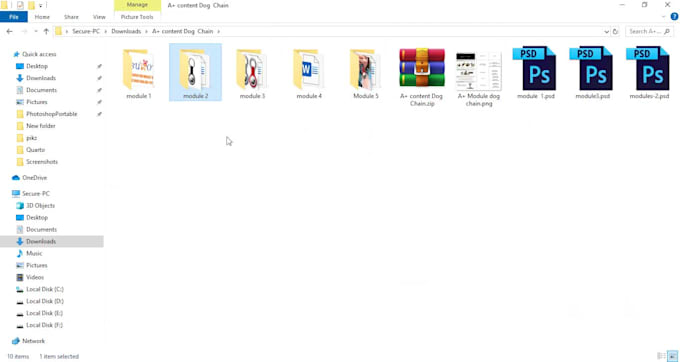Image resolution: width=680 pixels, height=362 pixels.
Task: Open Music in the sidebar
Action: click(x=34, y=253)
